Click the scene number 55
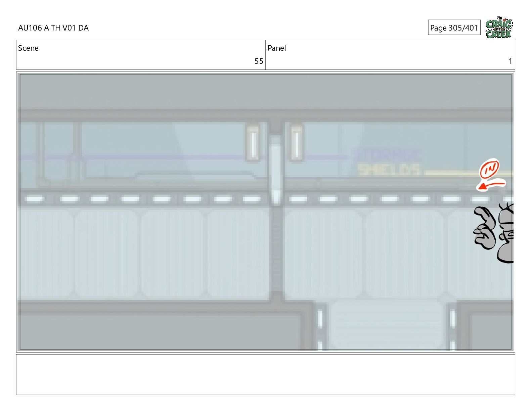Image resolution: width=532 pixels, height=411 pixels. click(x=259, y=61)
